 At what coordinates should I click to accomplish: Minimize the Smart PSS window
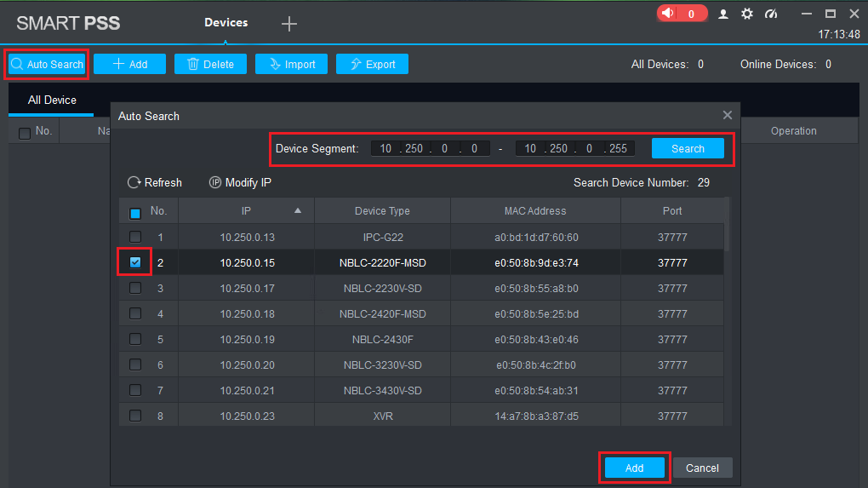click(807, 14)
